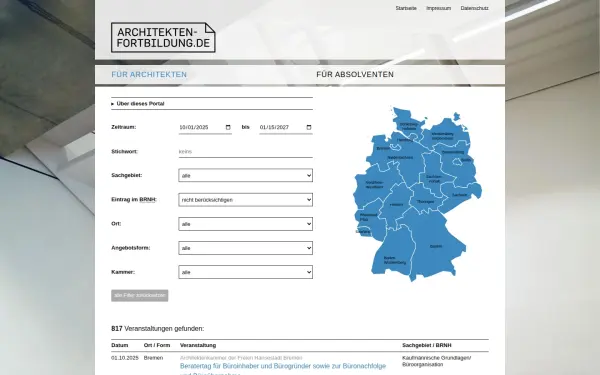The width and height of the screenshot is (600, 375).
Task: Open the Ort dropdown
Action: 245,224
